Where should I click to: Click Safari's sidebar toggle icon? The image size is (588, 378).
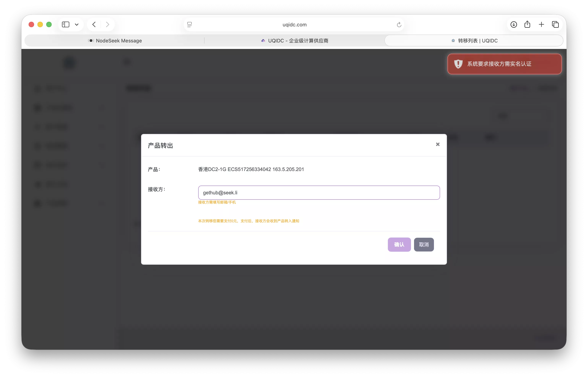tap(66, 24)
